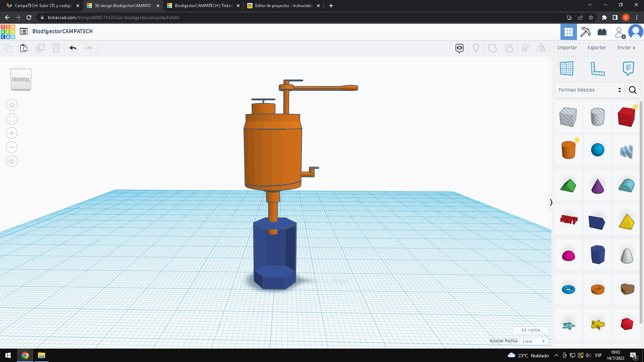Viewport: 644px width, 362px height.
Task: Click the Group shapes icon
Action: coord(492,48)
